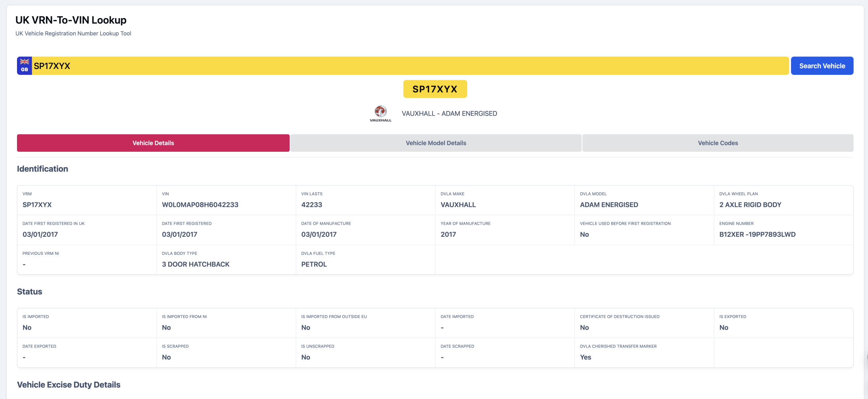
Task: Click the Date First Registered In UK value
Action: (x=40, y=235)
